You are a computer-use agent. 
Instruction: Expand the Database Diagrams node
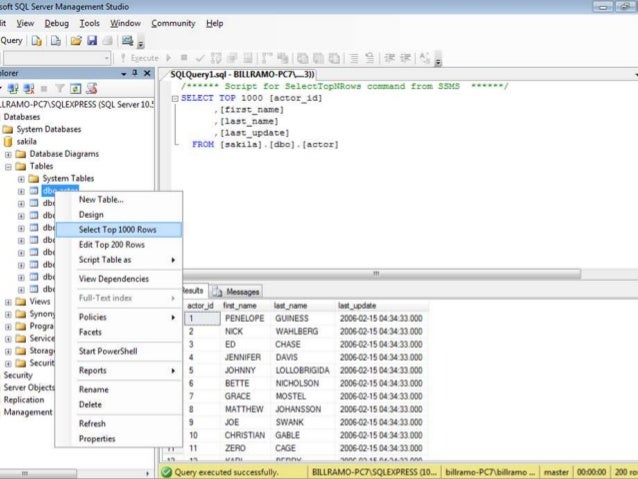[9, 154]
